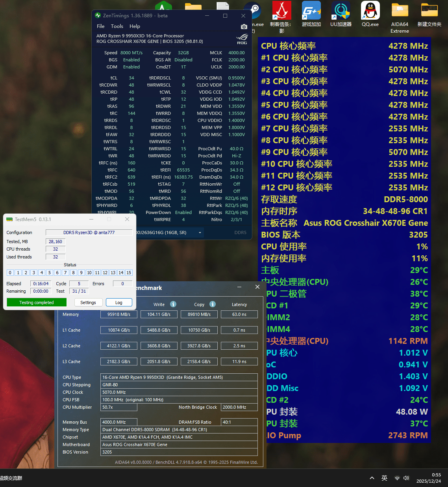Open the UU加速器 desktop shortcut
The width and height of the screenshot is (448, 487).
(x=341, y=14)
